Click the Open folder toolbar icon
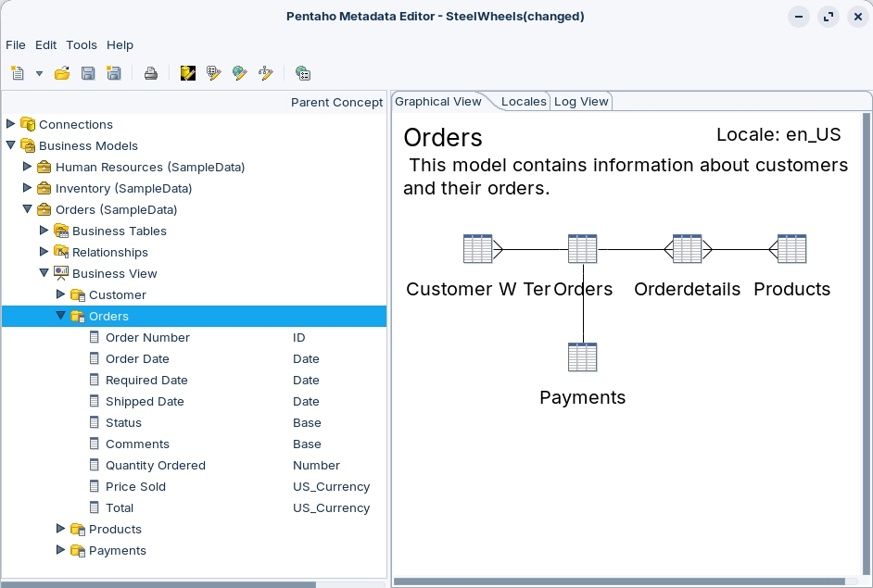 click(62, 73)
